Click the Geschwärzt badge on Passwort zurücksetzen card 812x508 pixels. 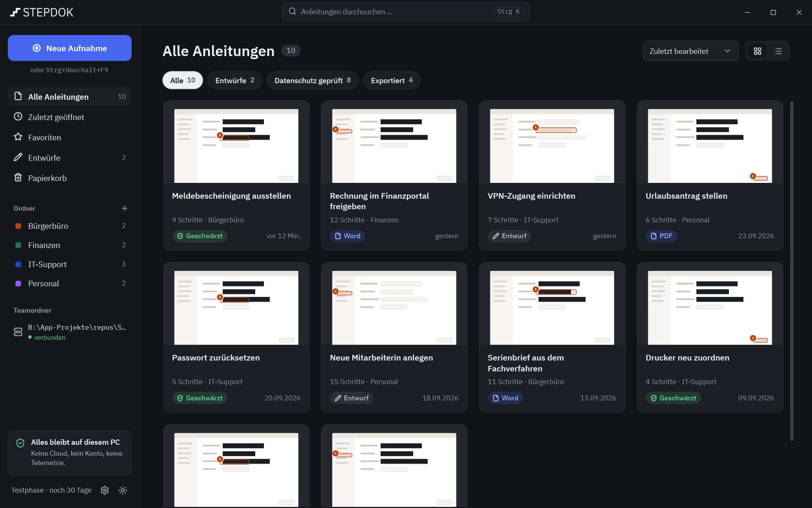coord(200,398)
